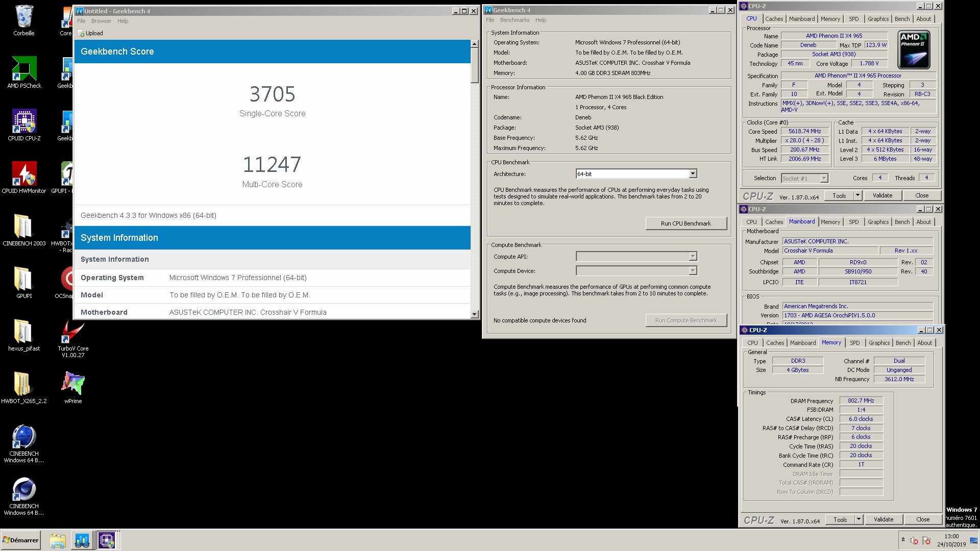Click scrollbar down arrow in Geekbench results
This screenshot has width=980, height=551.
(x=474, y=314)
